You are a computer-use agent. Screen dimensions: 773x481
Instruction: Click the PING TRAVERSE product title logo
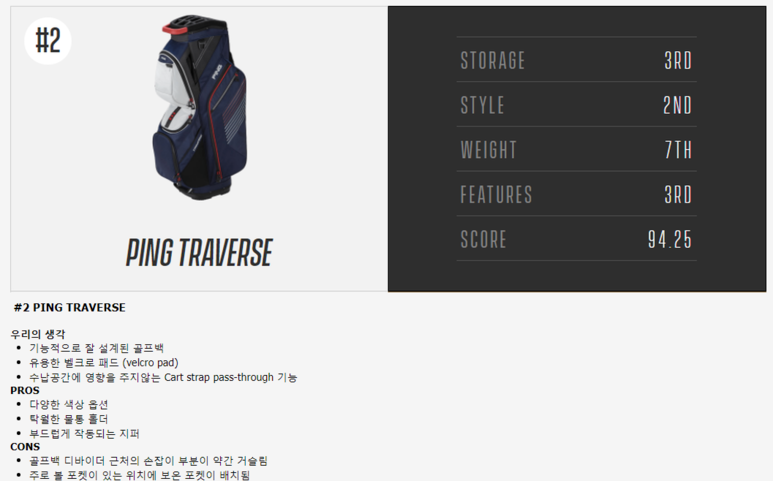(x=199, y=252)
